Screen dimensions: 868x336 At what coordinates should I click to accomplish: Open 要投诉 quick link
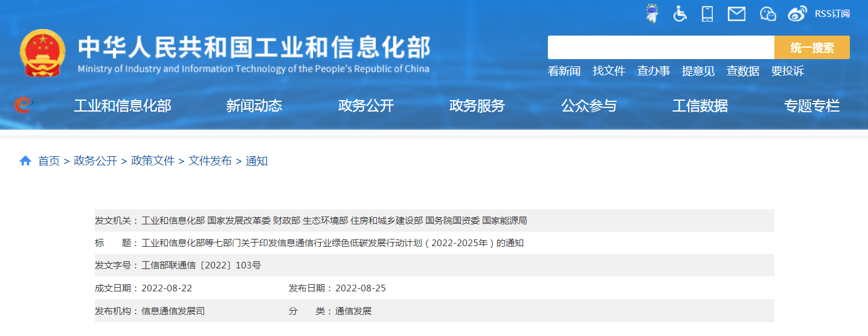click(788, 71)
